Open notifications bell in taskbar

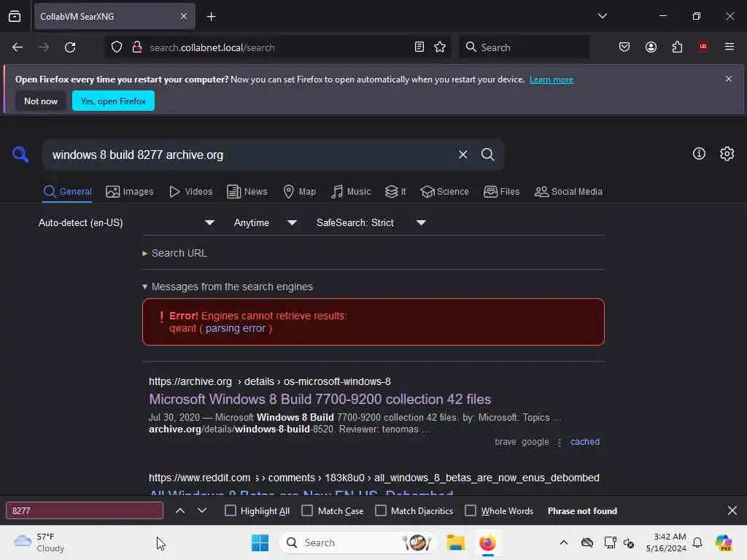pos(697,542)
